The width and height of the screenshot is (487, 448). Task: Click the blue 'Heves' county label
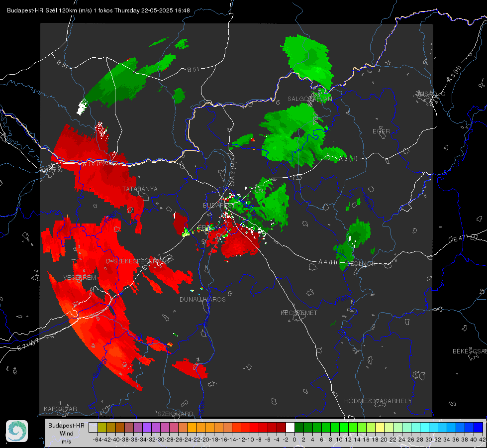tap(368, 203)
